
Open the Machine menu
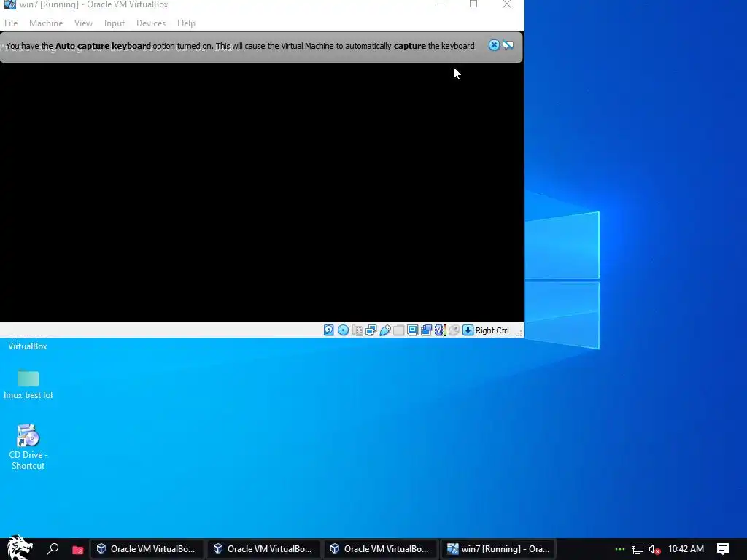46,23
